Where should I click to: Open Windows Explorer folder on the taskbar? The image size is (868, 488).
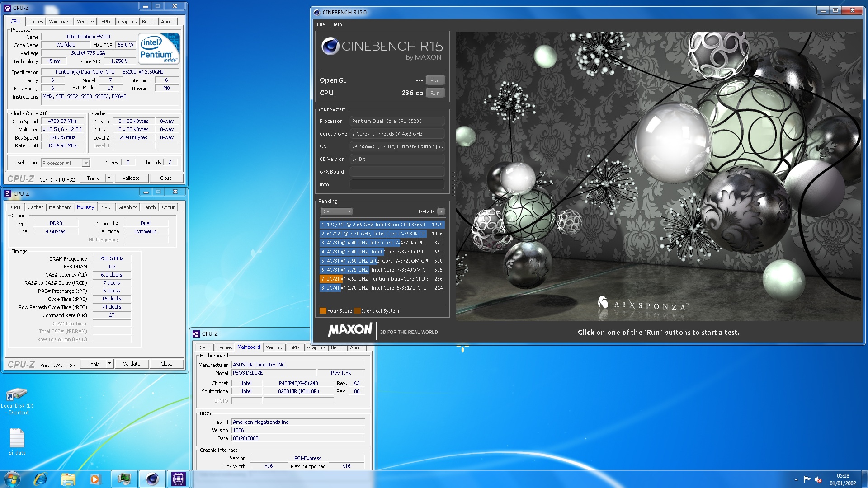[68, 479]
